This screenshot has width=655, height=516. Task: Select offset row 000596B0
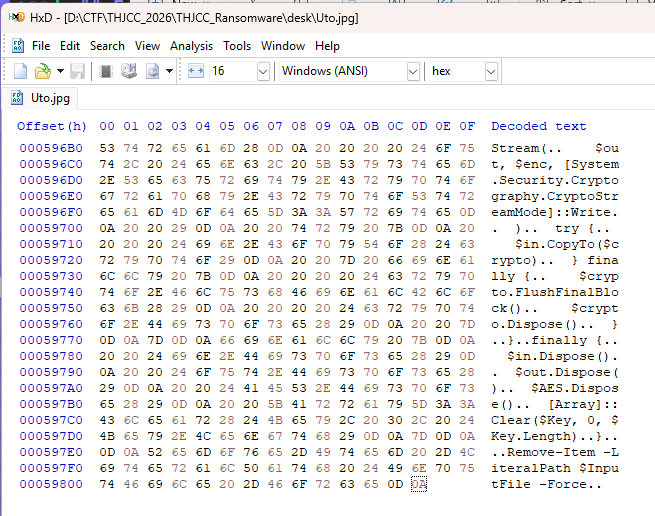pyautogui.click(x=51, y=148)
